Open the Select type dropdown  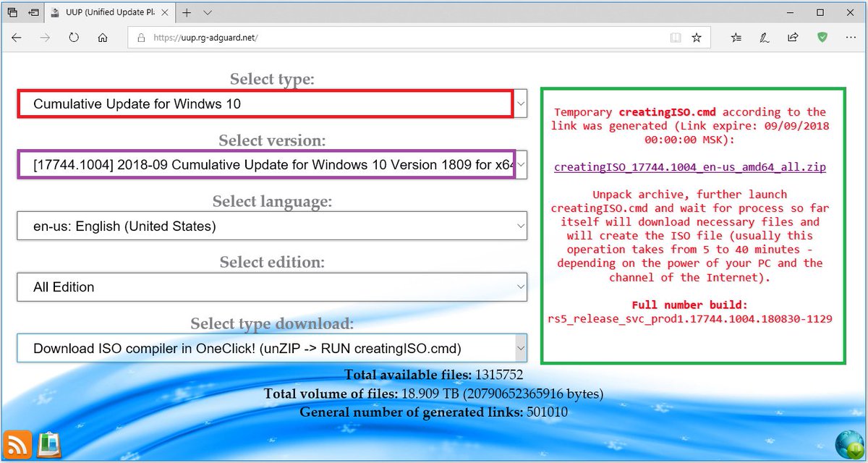pyautogui.click(x=273, y=104)
